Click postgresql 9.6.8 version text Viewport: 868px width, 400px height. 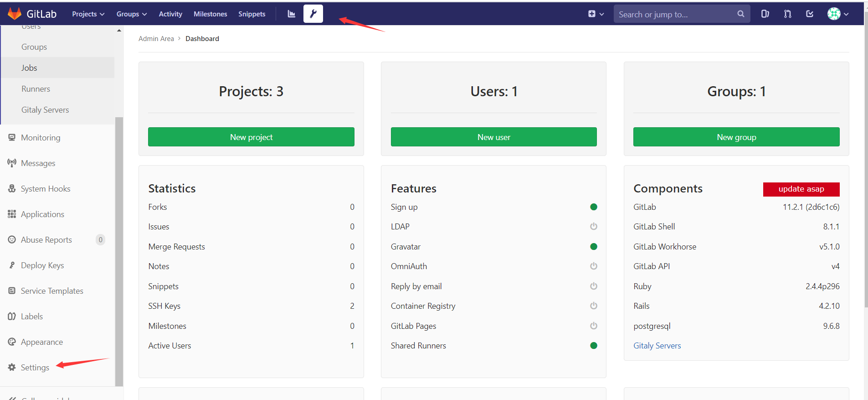click(x=831, y=326)
